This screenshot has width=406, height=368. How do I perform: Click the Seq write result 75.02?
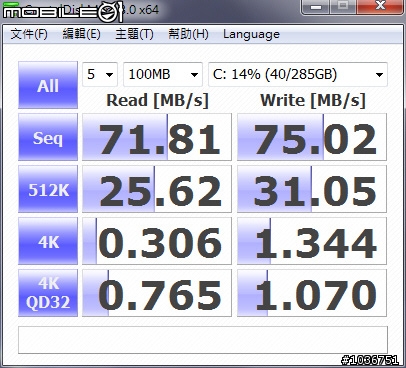point(312,137)
